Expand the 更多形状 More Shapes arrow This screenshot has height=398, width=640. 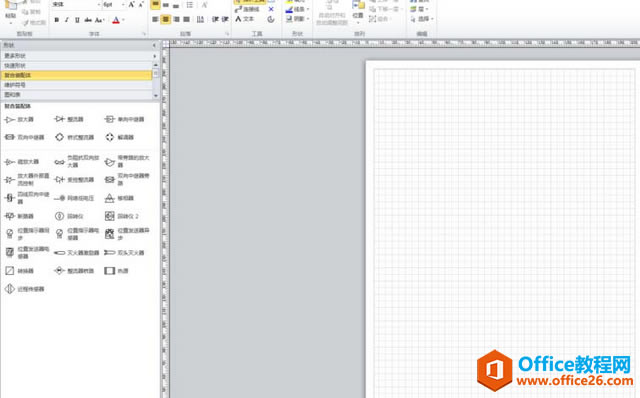[x=155, y=56]
